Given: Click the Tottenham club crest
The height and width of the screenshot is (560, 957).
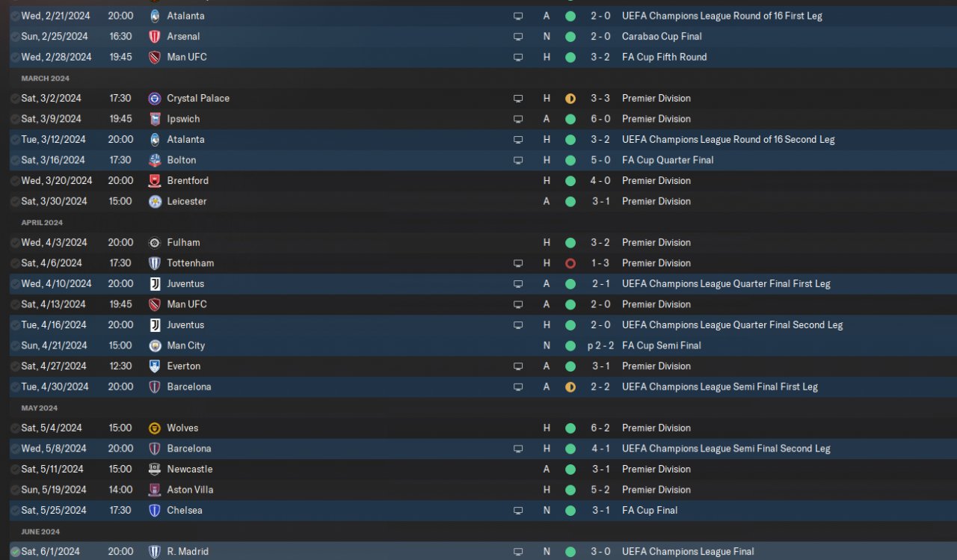Looking at the screenshot, I should [x=155, y=263].
